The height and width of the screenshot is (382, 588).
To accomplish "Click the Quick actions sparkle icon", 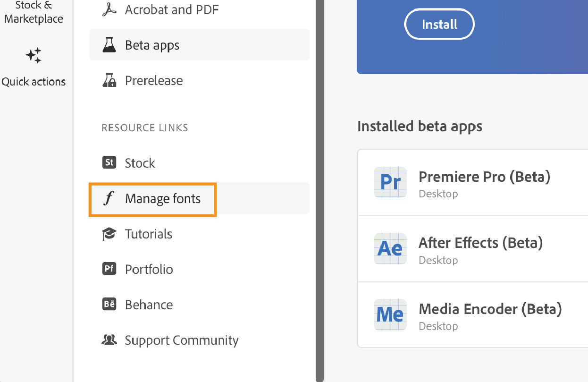I will point(34,55).
